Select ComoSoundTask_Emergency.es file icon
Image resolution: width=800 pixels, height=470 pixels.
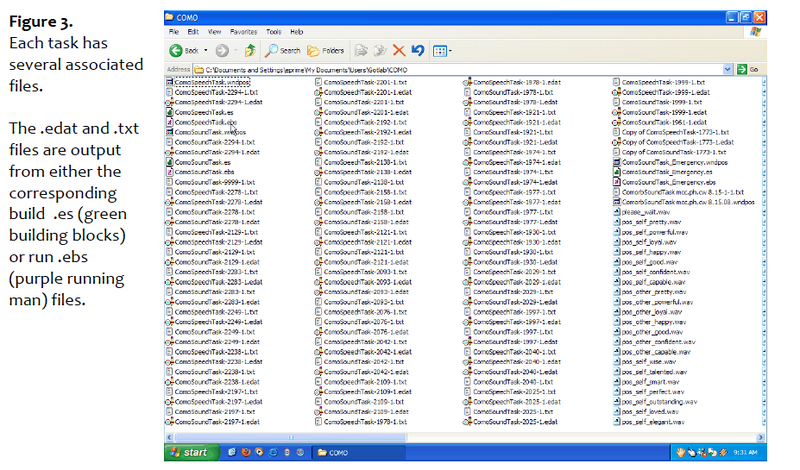[616, 172]
